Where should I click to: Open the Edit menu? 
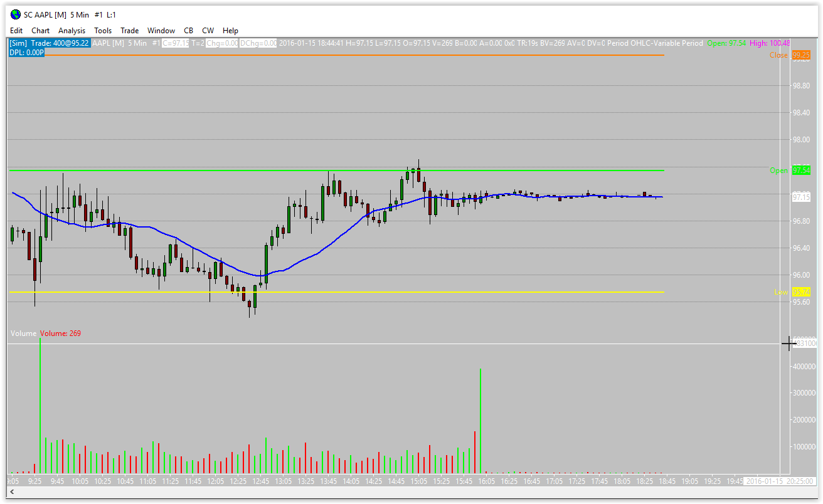pos(16,30)
